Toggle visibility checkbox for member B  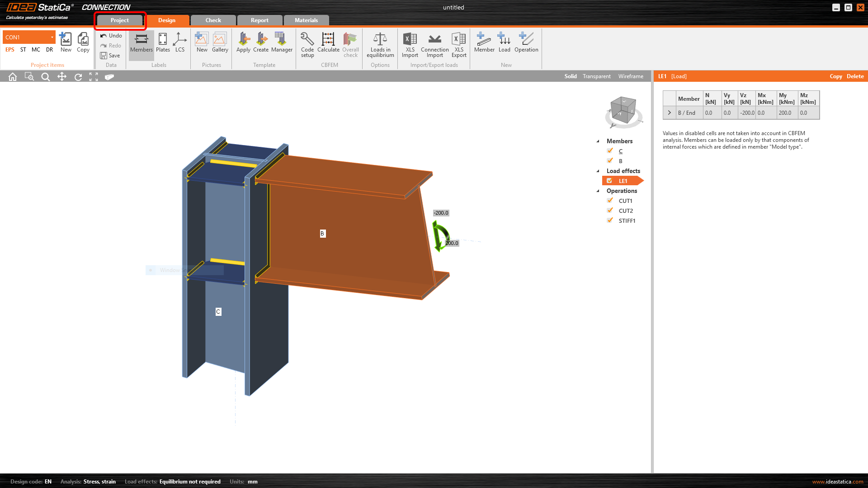(610, 161)
